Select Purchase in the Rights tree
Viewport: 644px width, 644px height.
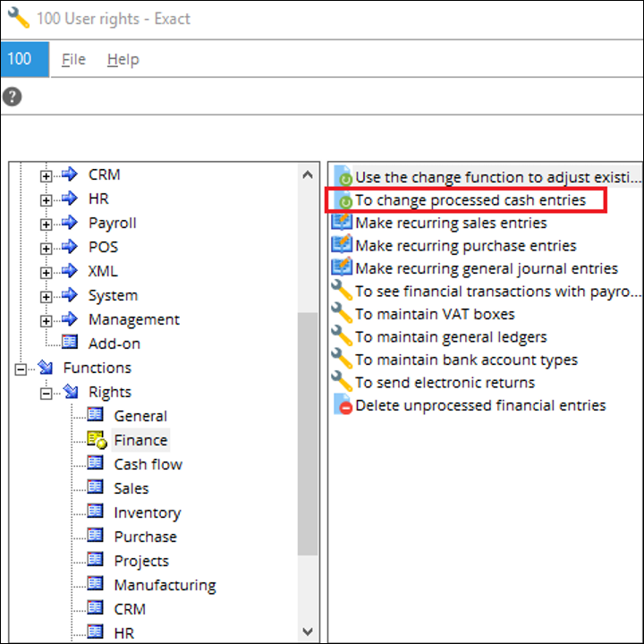[x=146, y=537]
